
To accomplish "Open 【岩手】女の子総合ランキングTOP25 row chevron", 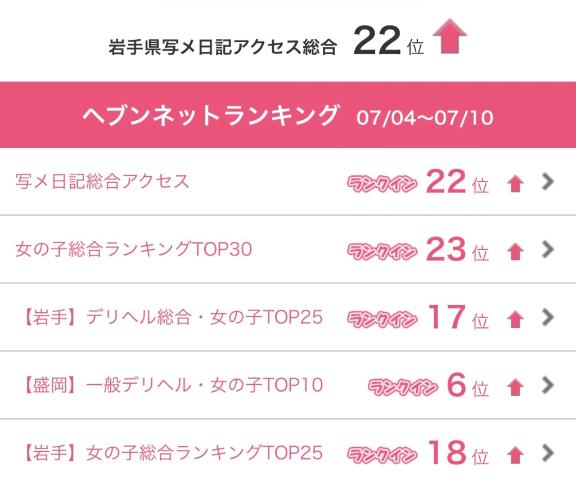I will pyautogui.click(x=547, y=453).
